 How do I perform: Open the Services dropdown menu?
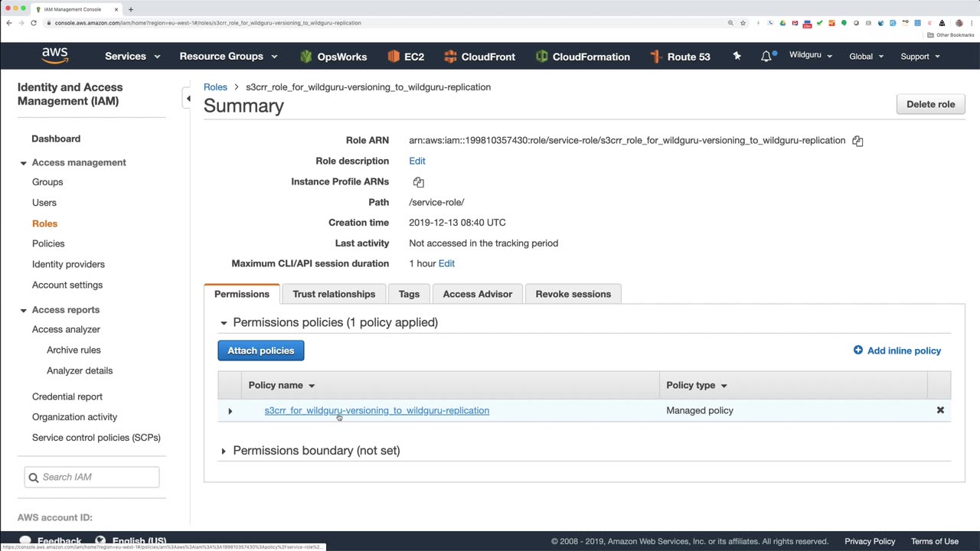pos(132,56)
